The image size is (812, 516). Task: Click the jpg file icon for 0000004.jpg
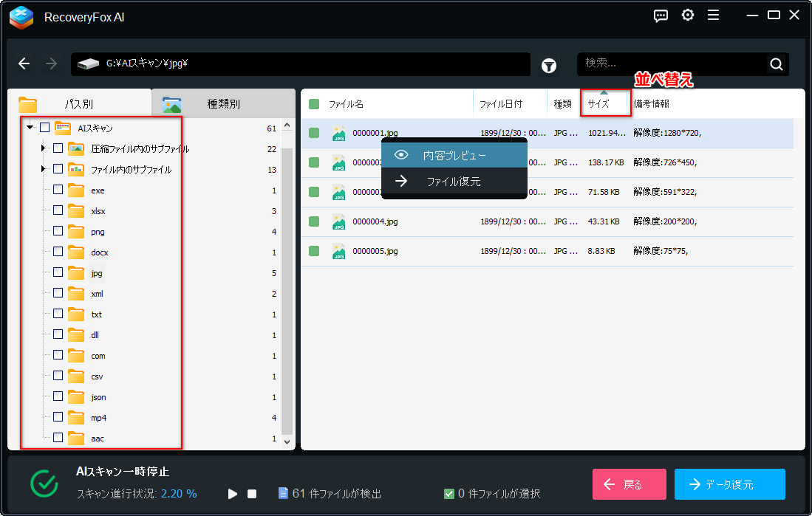click(x=338, y=221)
